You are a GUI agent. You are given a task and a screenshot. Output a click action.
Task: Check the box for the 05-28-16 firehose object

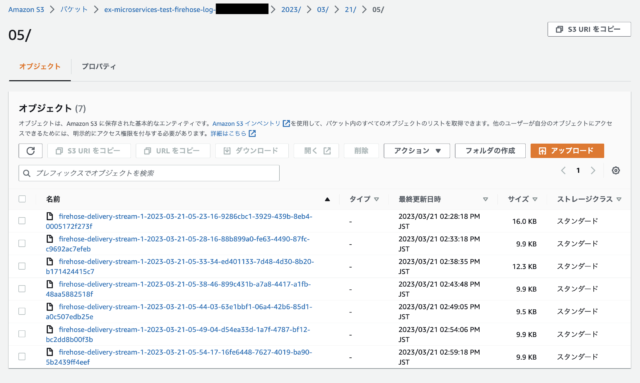point(22,243)
